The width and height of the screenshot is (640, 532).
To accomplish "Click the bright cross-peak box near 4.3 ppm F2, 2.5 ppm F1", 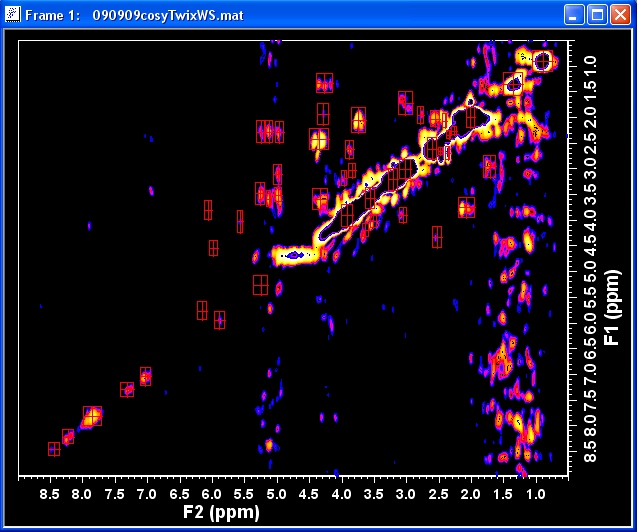I will click(x=318, y=140).
